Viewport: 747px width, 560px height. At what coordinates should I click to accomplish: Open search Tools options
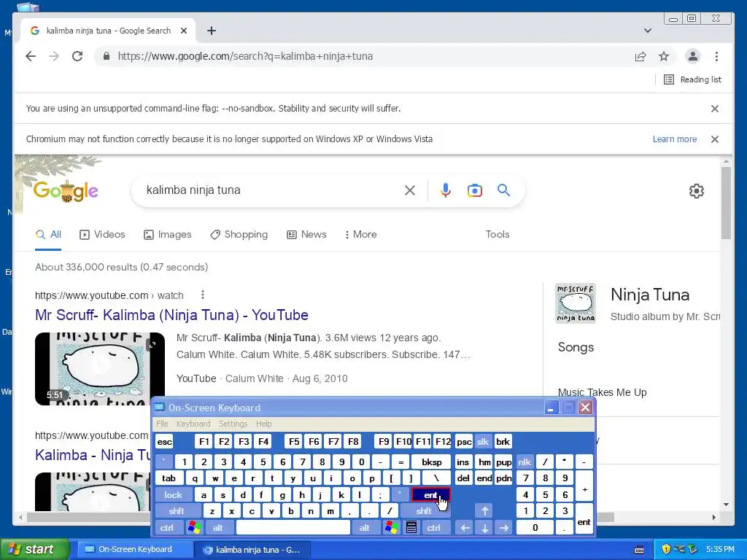pos(498,234)
